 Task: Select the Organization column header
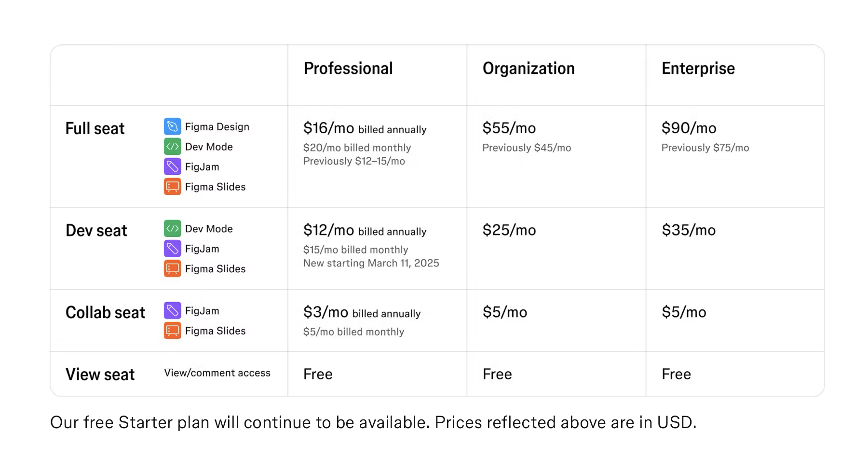529,69
